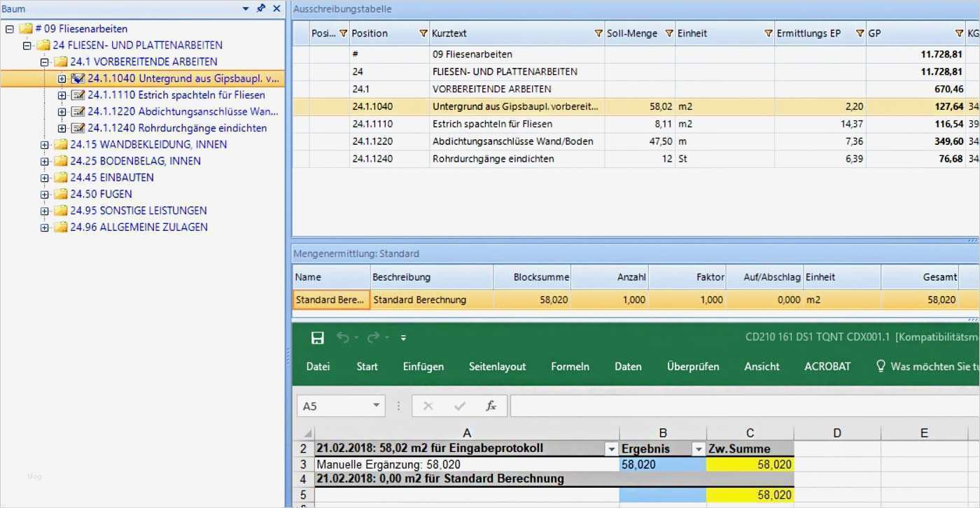
Task: Open the Name Box dropdown for A5
Action: pyautogui.click(x=377, y=406)
